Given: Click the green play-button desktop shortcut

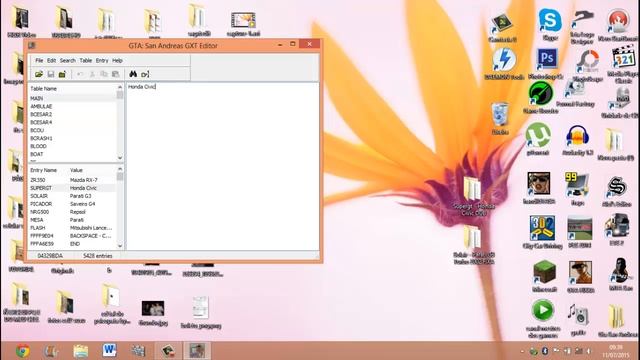Looking at the screenshot, I should click(542, 318).
